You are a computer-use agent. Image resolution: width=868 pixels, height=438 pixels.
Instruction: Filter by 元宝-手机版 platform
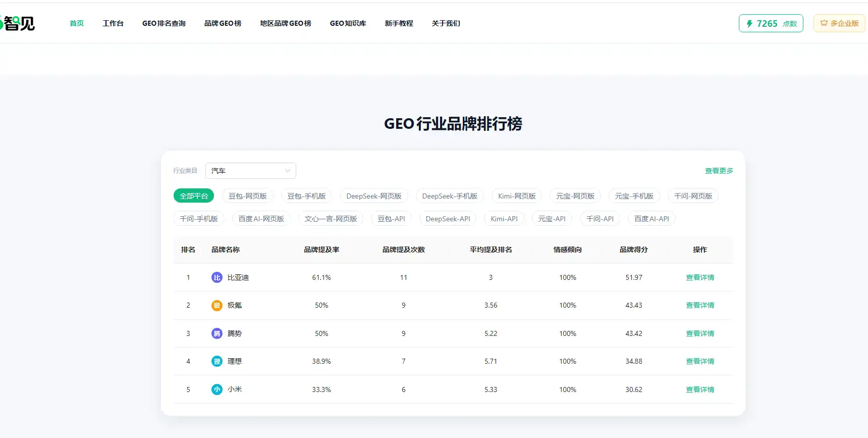pyautogui.click(x=634, y=196)
